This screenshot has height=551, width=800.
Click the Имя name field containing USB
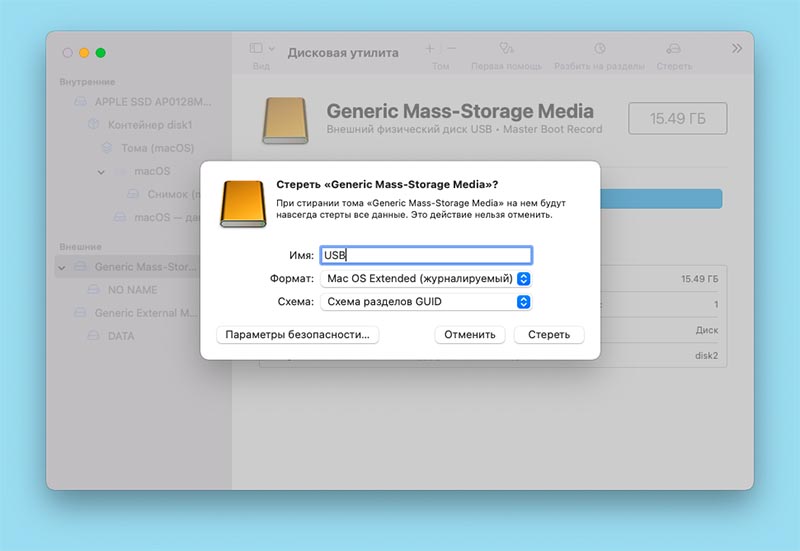coord(426,255)
